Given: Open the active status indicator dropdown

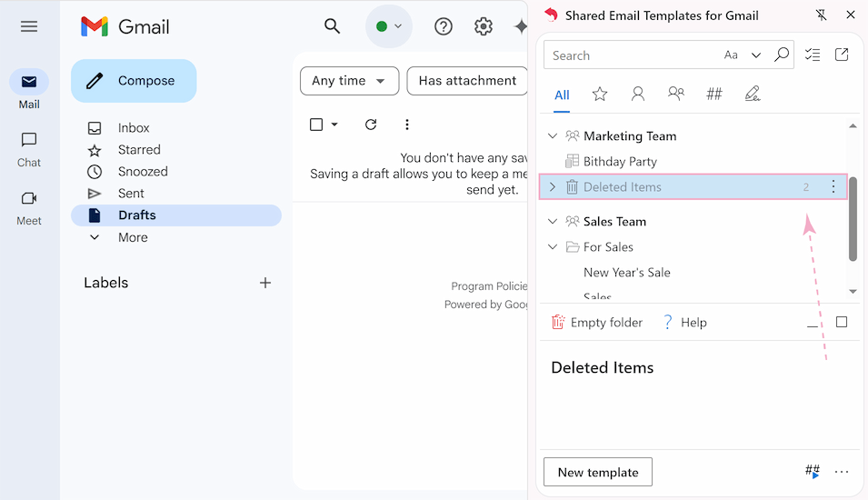Looking at the screenshot, I should (x=389, y=26).
